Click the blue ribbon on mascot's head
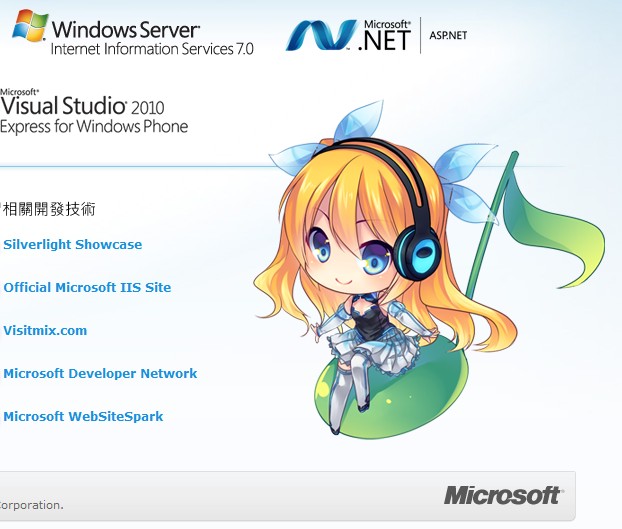This screenshot has height=529, width=622. (359, 121)
